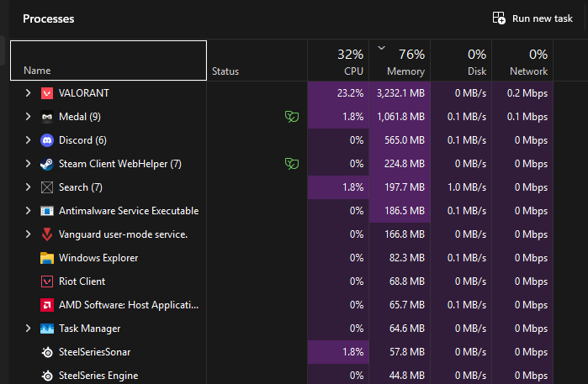Screen dimensions: 588x384
Task: Click the Windows Explorer folder icon
Action: point(47,258)
